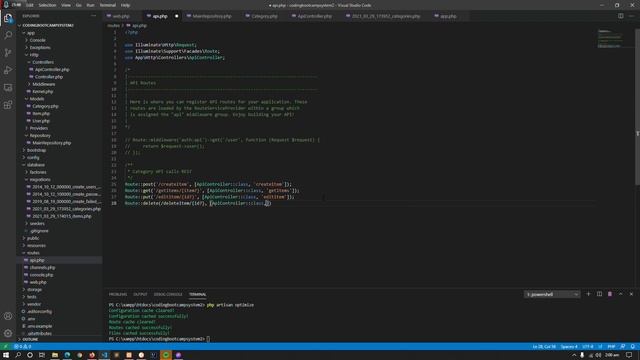This screenshot has width=640, height=360.
Task: Switch to the OUTPUT panel tab
Action: click(x=140, y=294)
